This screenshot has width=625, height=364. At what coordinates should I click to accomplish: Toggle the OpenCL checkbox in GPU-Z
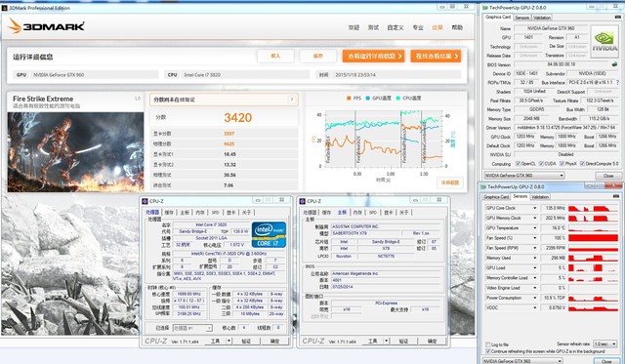(518, 164)
